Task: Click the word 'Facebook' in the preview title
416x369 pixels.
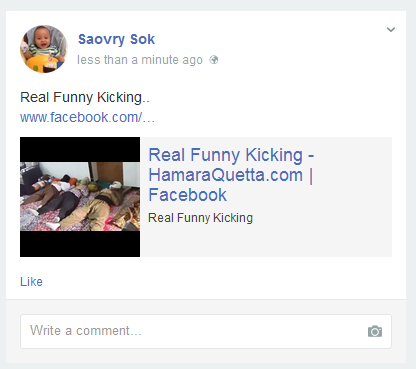Action: point(188,195)
